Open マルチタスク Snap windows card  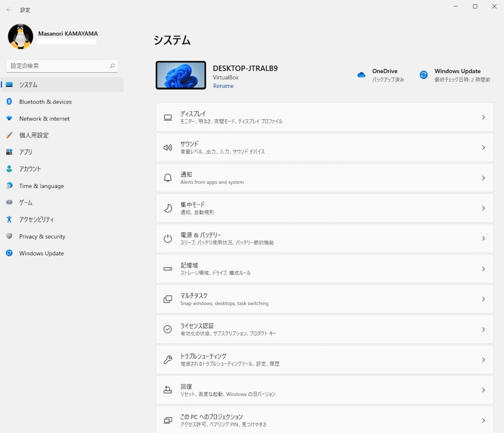click(x=325, y=299)
